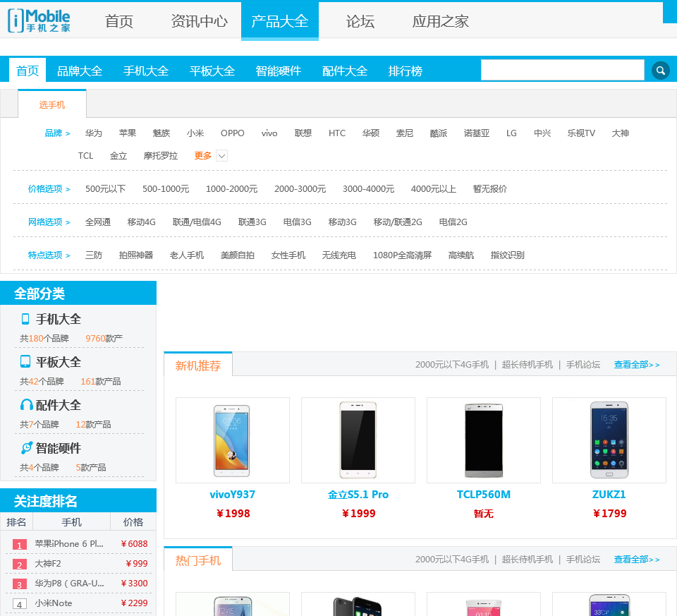Filter by brand 小米
The width and height of the screenshot is (677, 616).
pos(195,133)
